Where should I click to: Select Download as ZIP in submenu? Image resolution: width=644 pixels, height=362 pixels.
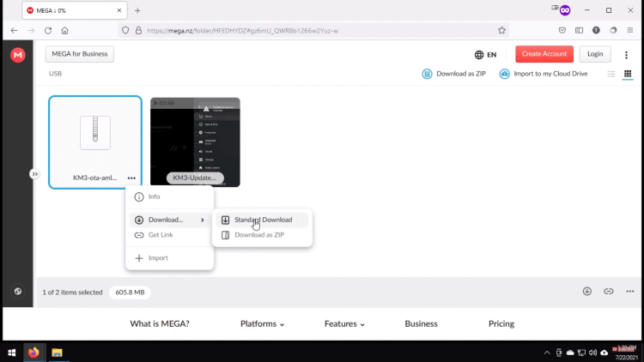(x=262, y=235)
